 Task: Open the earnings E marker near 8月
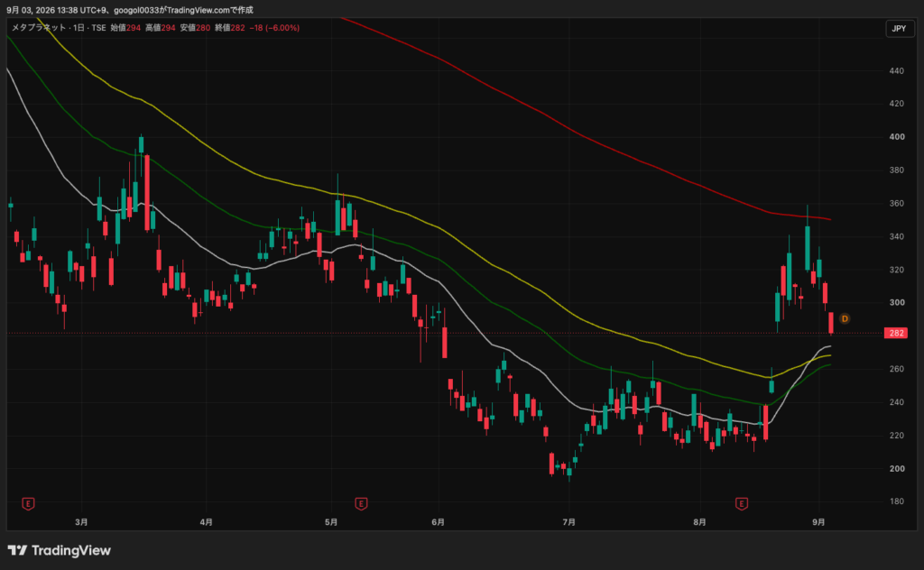(742, 503)
